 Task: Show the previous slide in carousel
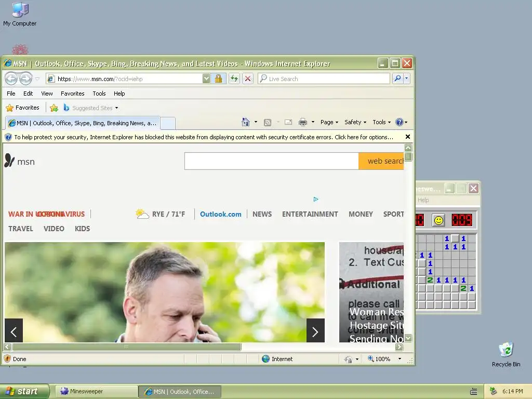14,330
